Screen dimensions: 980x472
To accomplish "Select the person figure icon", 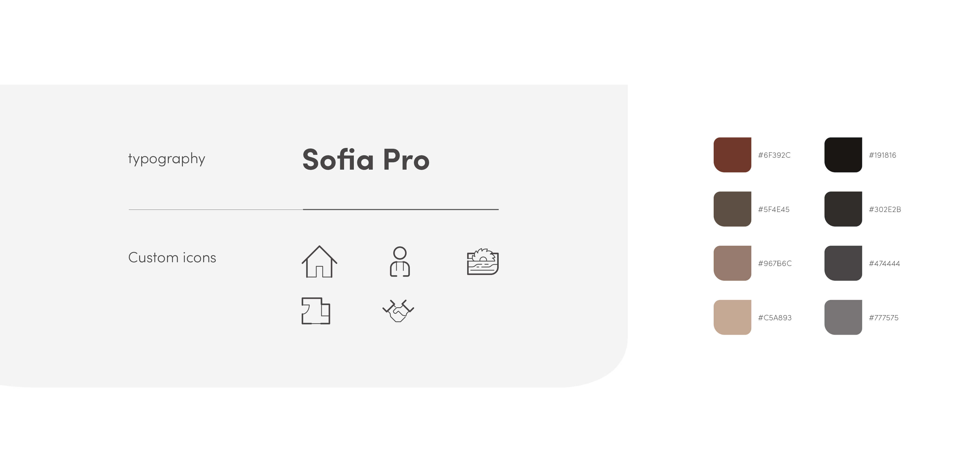I will coord(400,262).
